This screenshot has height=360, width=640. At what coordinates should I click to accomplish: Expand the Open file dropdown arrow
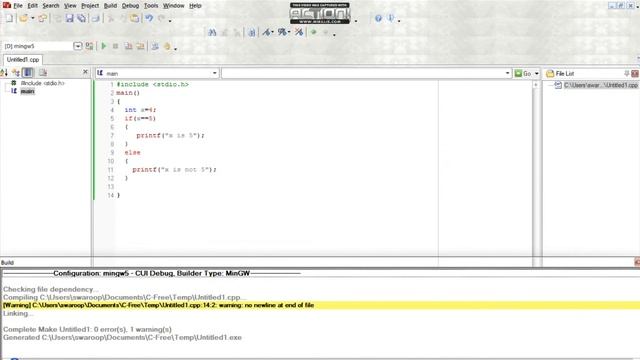[33, 18]
